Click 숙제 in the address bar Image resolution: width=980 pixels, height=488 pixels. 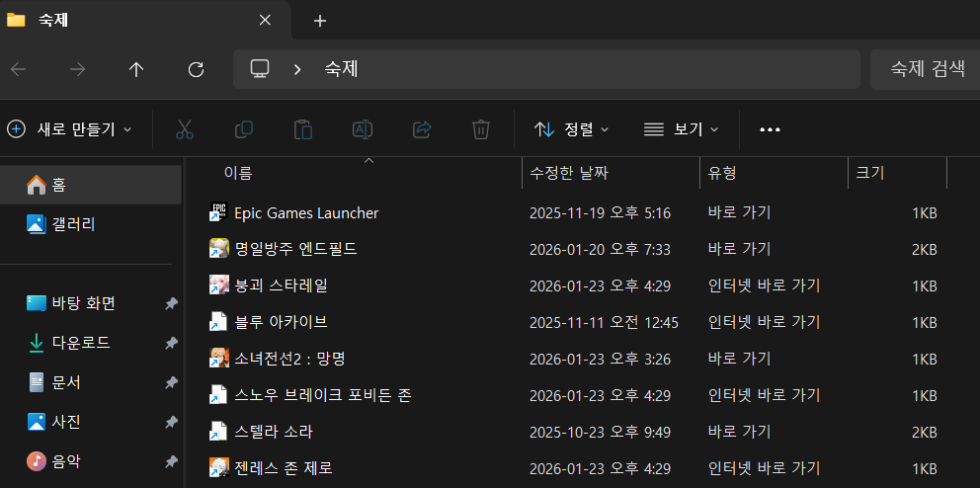[341, 69]
